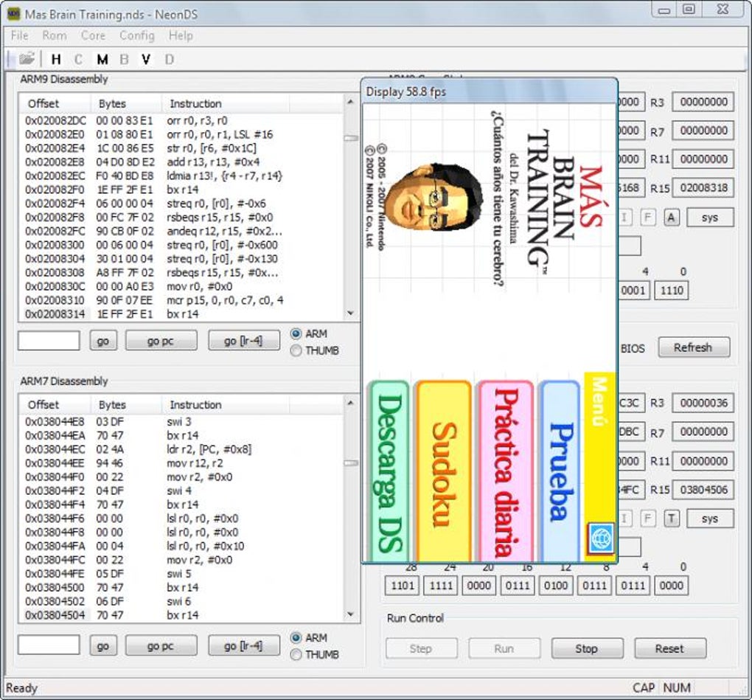752x700 pixels.
Task: Click ARM9 disassembly scrollbar thumb
Action: [351, 138]
